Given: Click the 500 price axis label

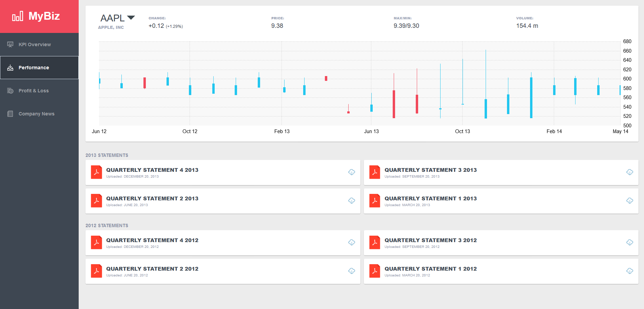Looking at the screenshot, I should [x=627, y=126].
